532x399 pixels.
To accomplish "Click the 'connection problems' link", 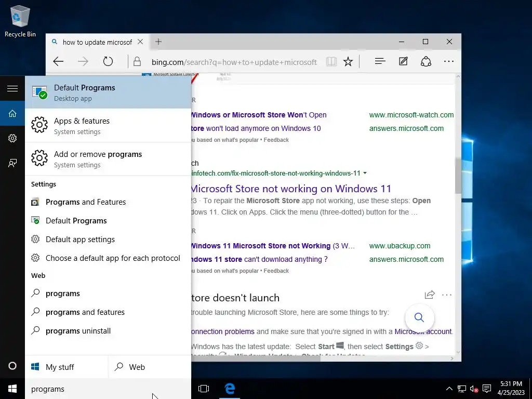I will coord(223,331).
